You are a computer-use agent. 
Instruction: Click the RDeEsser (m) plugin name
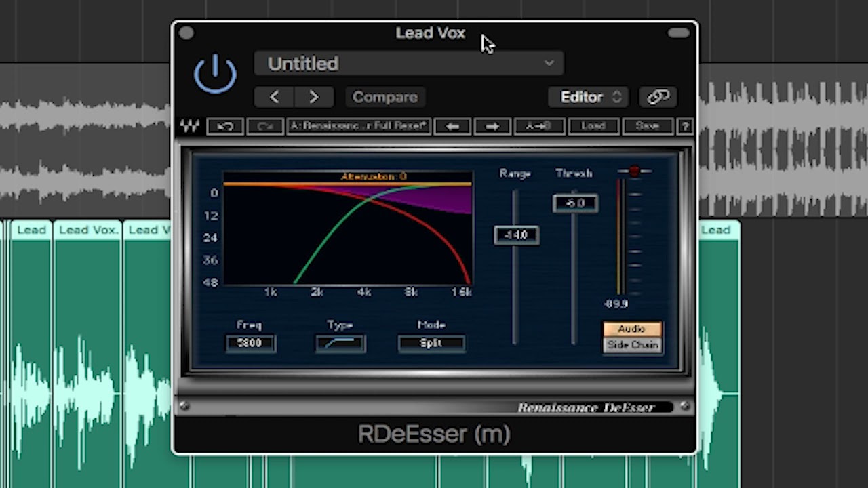click(434, 434)
